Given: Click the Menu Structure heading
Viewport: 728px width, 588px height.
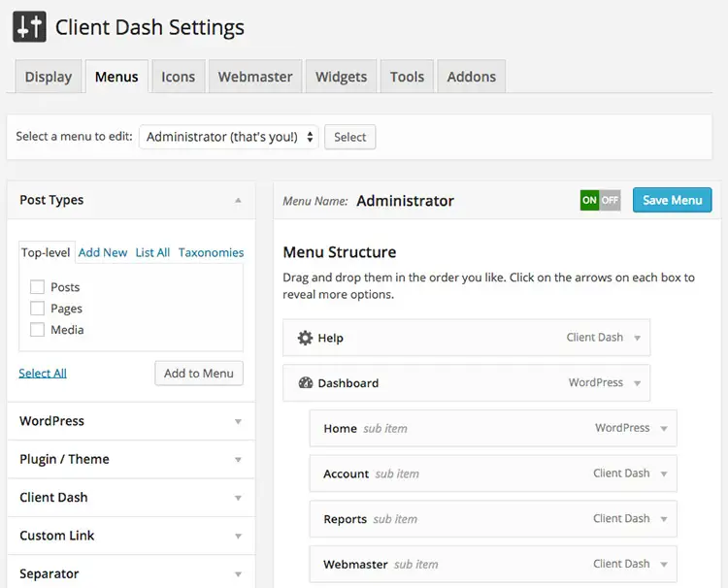Looking at the screenshot, I should pyautogui.click(x=340, y=252).
